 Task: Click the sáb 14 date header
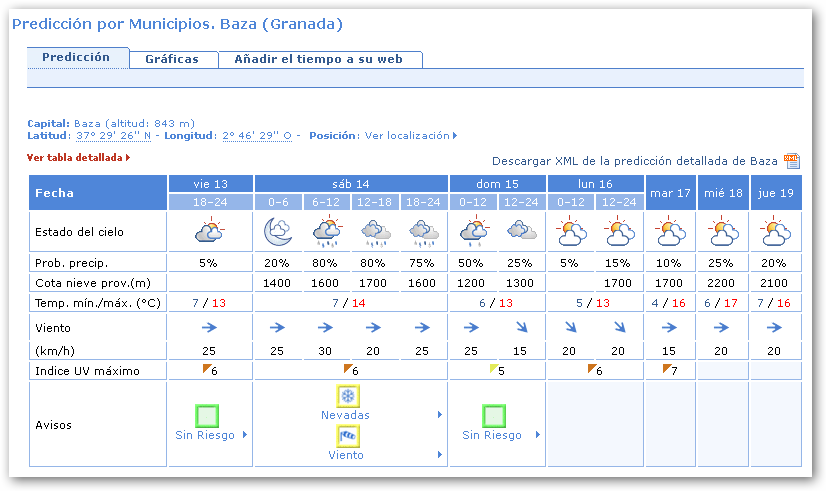pos(351,184)
